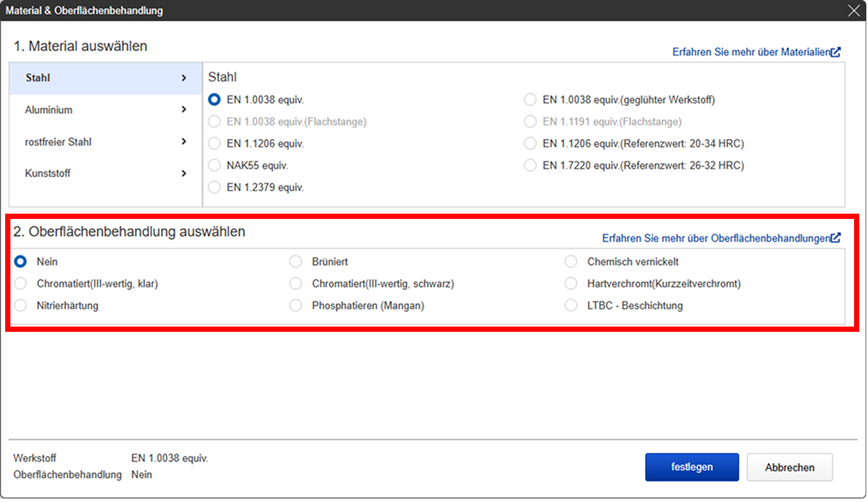Expand the Aluminium category chevron
Image resolution: width=868 pixels, height=502 pixels.
point(184,109)
